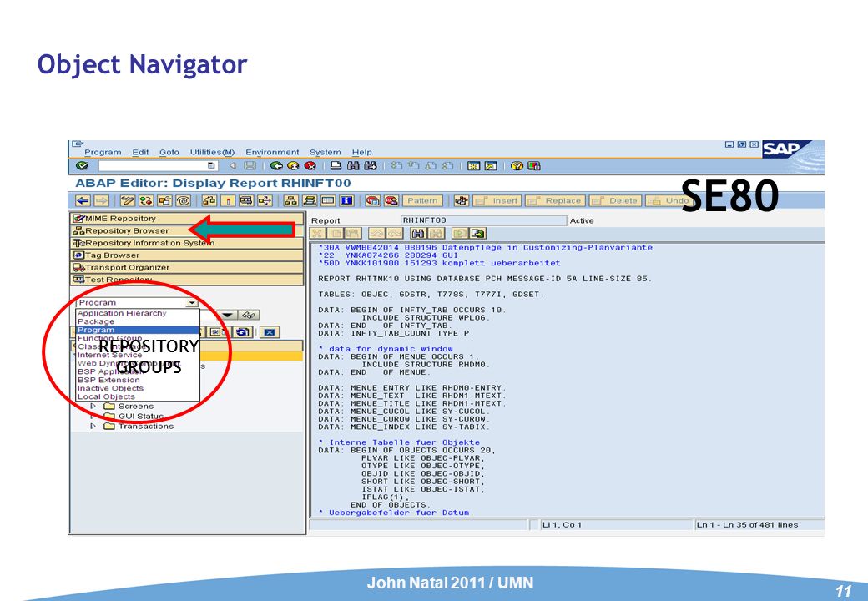
Task: Open the command field history dropdown
Action: click(211, 166)
